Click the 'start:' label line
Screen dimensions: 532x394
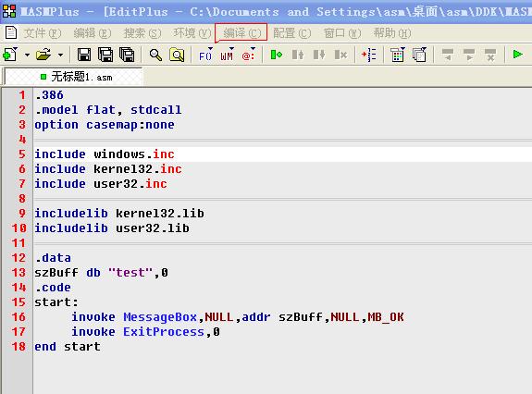tap(56, 302)
